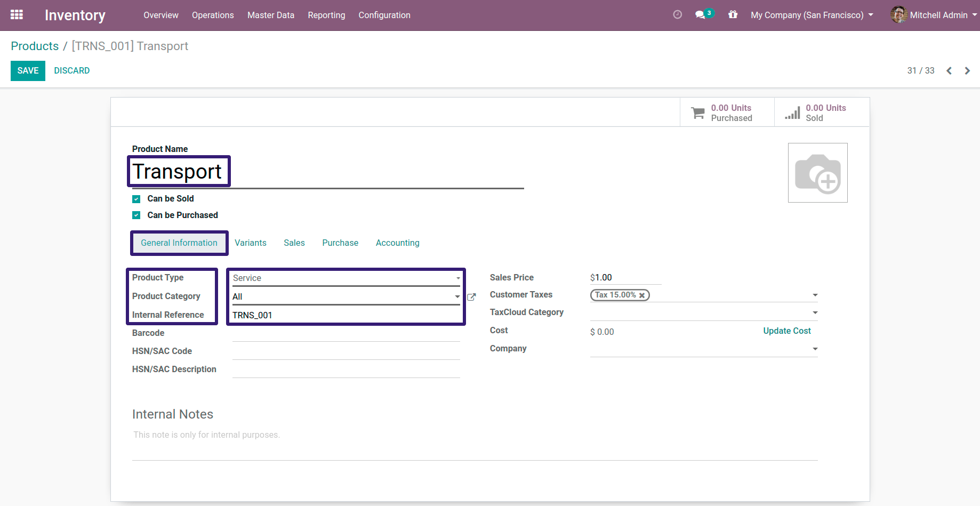
Task: Go to next record arrow
Action: click(967, 71)
